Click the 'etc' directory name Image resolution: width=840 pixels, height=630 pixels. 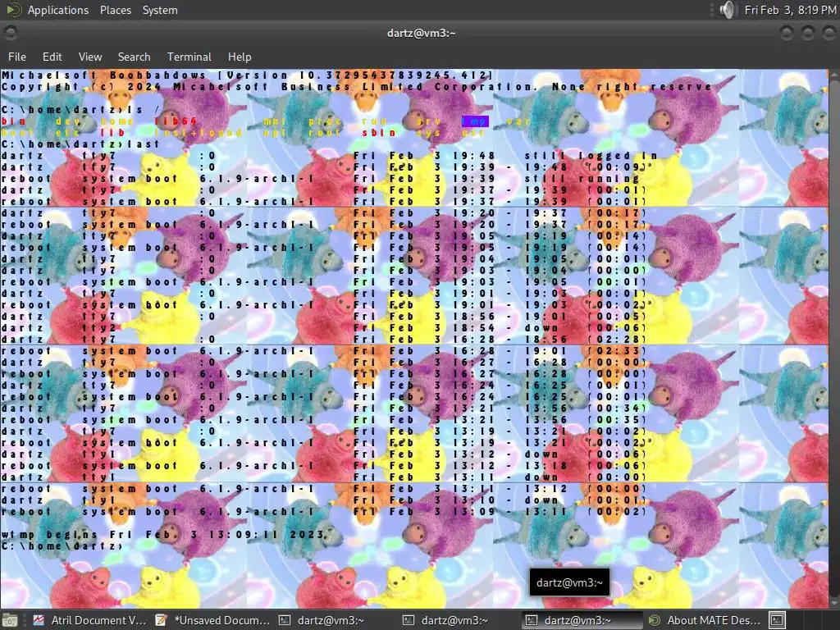pyautogui.click(x=68, y=132)
